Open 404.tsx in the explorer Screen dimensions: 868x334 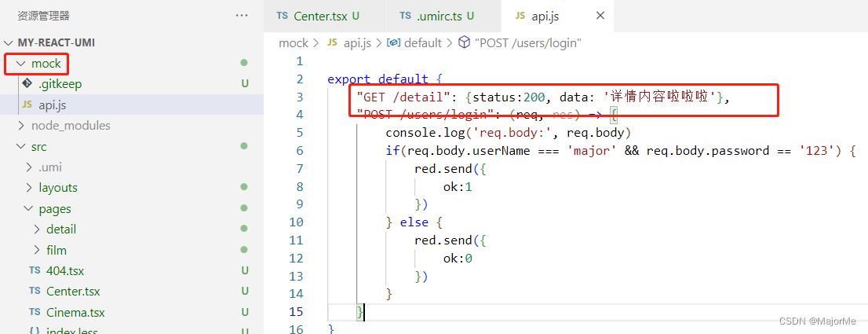click(65, 271)
